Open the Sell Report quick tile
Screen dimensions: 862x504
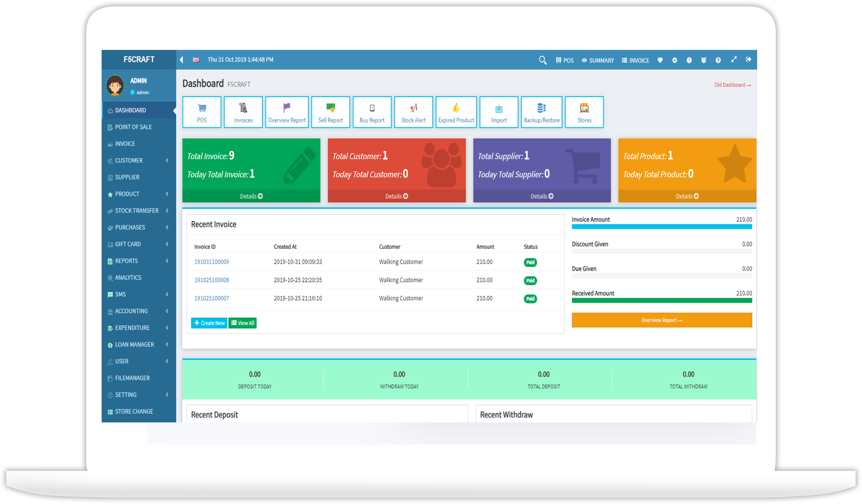(330, 112)
